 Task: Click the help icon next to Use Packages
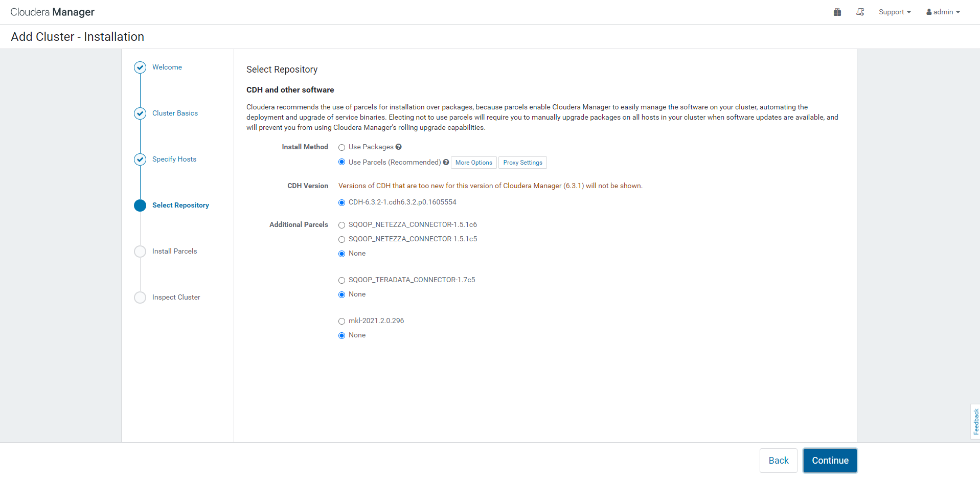point(399,147)
